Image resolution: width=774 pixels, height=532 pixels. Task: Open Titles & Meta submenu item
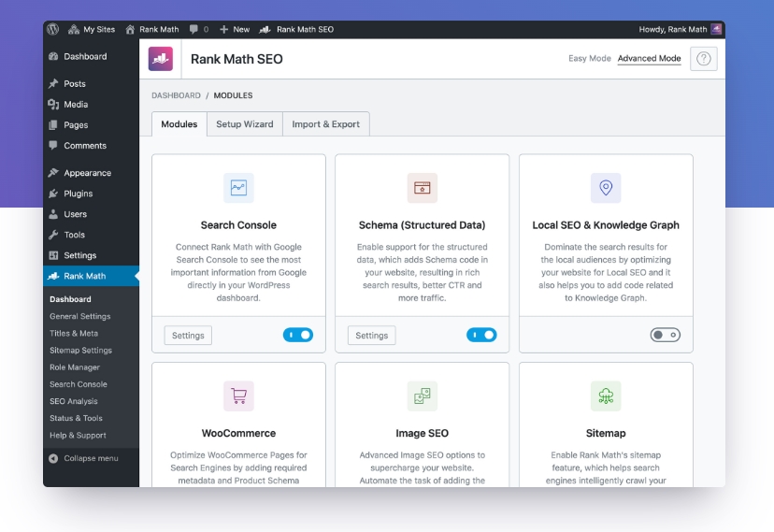coord(74,333)
